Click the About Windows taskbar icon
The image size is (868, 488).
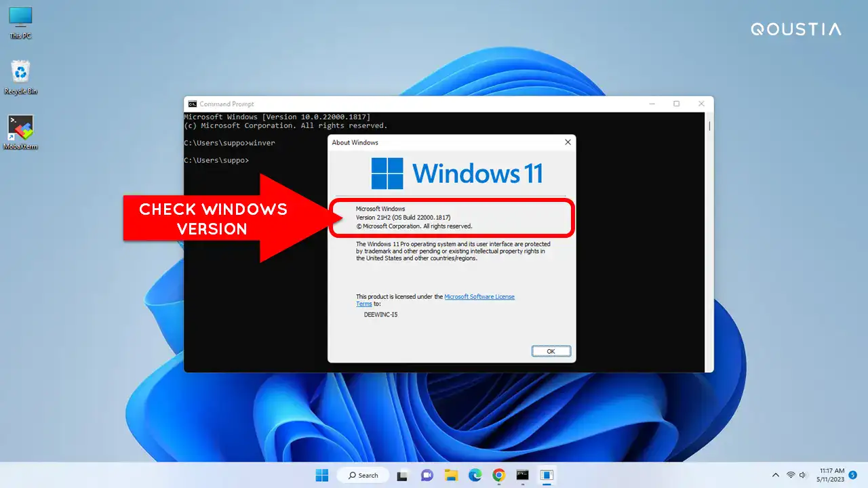point(547,475)
